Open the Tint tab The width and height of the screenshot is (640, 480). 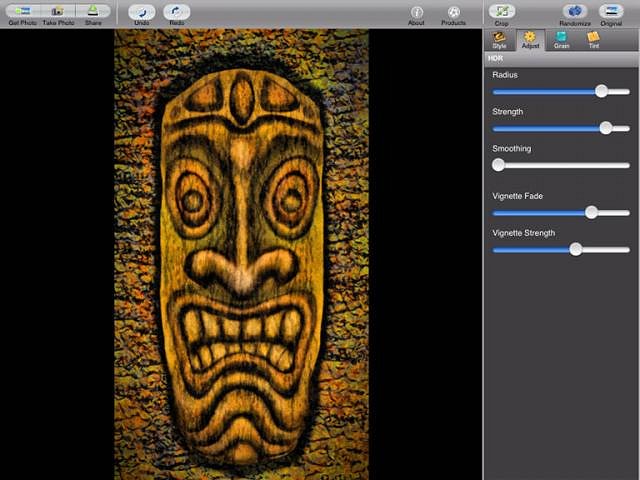click(593, 39)
